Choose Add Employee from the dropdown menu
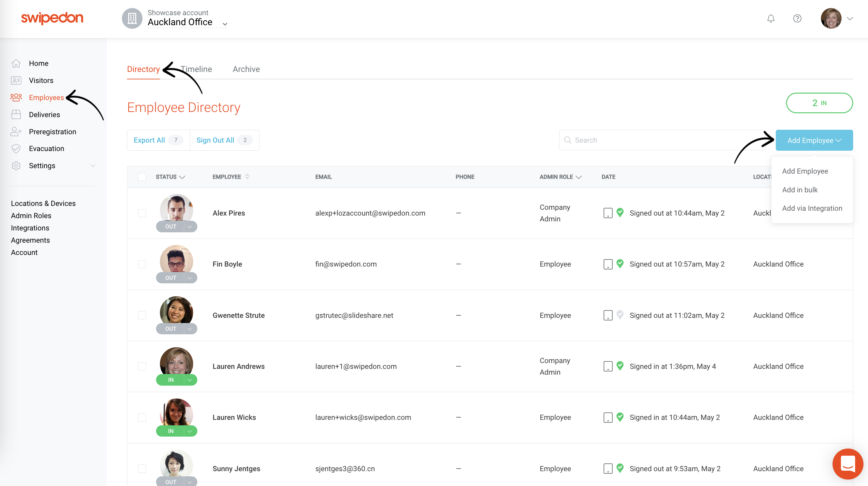This screenshot has height=486, width=868. (805, 171)
